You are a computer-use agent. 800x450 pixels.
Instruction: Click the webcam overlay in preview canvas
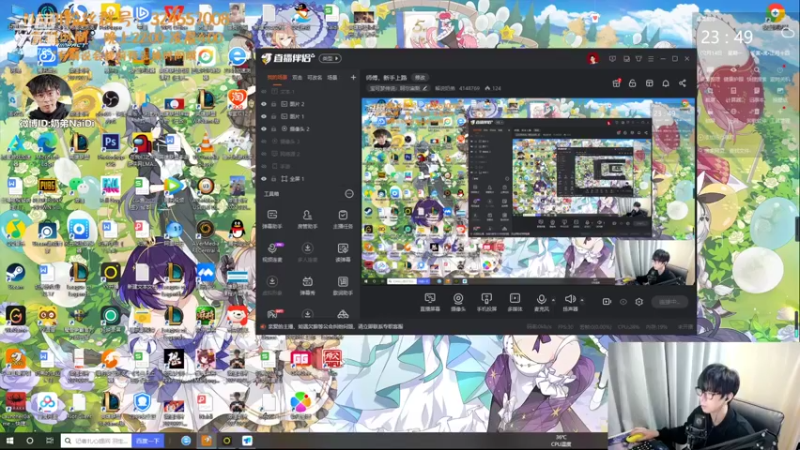click(655, 262)
